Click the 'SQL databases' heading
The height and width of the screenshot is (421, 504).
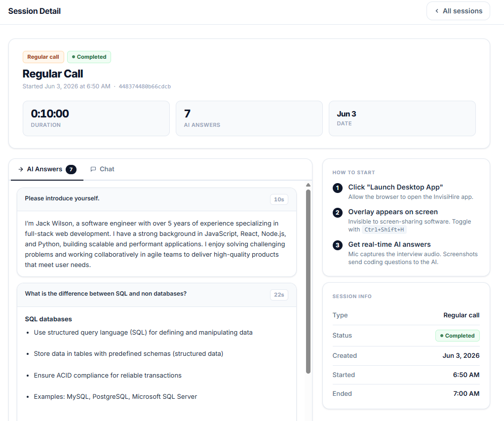tap(48, 319)
